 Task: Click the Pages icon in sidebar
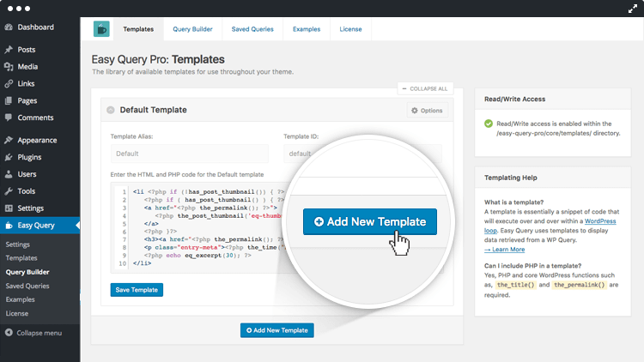tap(9, 100)
